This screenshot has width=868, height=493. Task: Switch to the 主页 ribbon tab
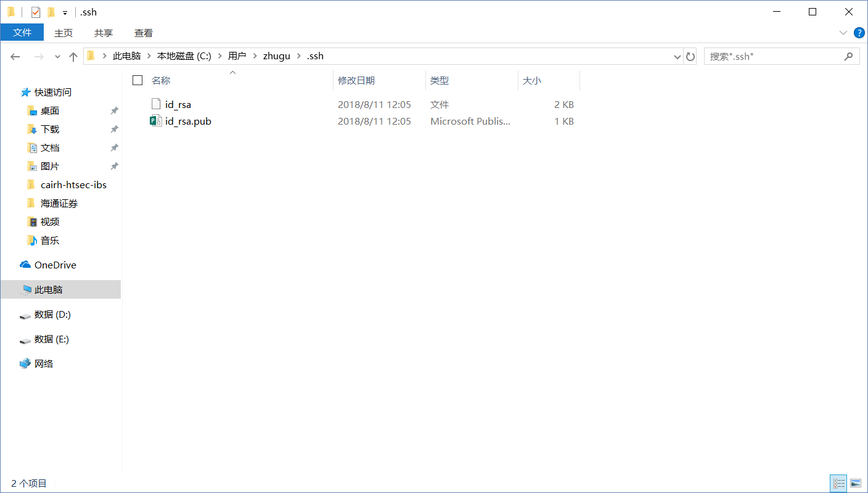[63, 33]
